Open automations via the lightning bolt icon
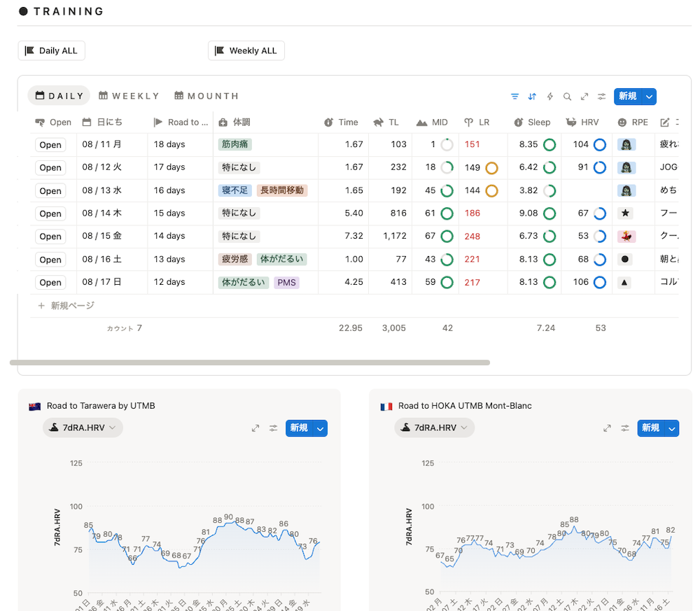Image resolution: width=700 pixels, height=611 pixels. [549, 97]
